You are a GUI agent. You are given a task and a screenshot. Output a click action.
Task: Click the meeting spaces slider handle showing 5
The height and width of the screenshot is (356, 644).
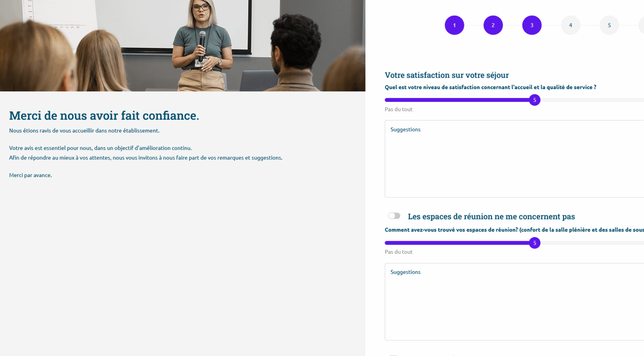coord(535,243)
